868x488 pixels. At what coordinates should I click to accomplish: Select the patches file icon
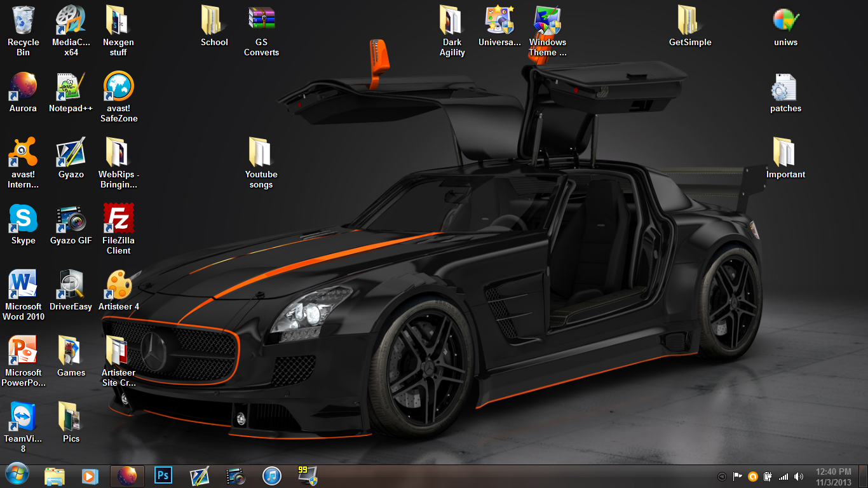(786, 91)
